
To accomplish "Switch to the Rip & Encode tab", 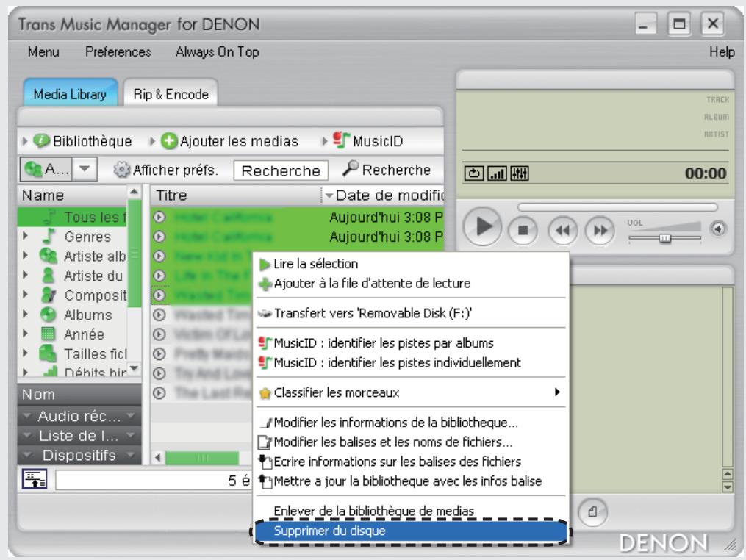I will tap(171, 94).
